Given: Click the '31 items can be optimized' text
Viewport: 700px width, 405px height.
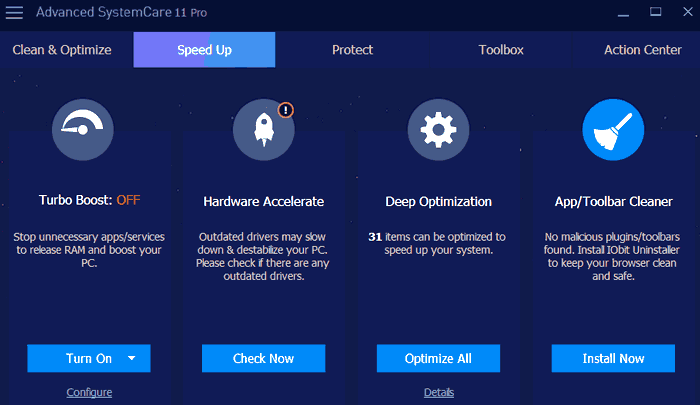Looking at the screenshot, I should pos(437,243).
